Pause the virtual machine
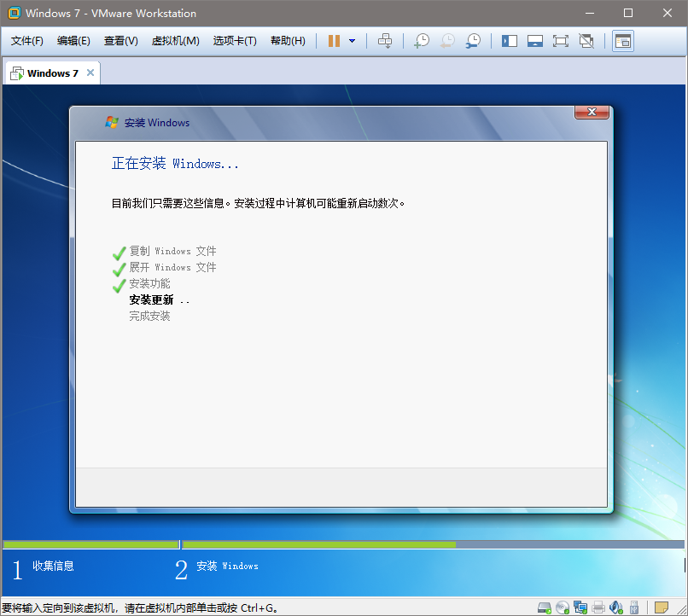This screenshot has height=616, width=688. (x=334, y=41)
